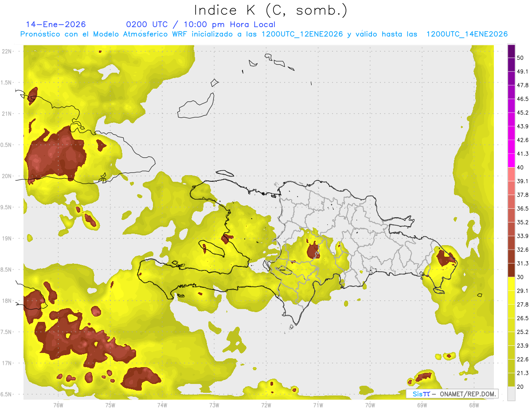The image size is (532, 411).
Task: Click the legend value "25.2"
Action: (x=523, y=332)
